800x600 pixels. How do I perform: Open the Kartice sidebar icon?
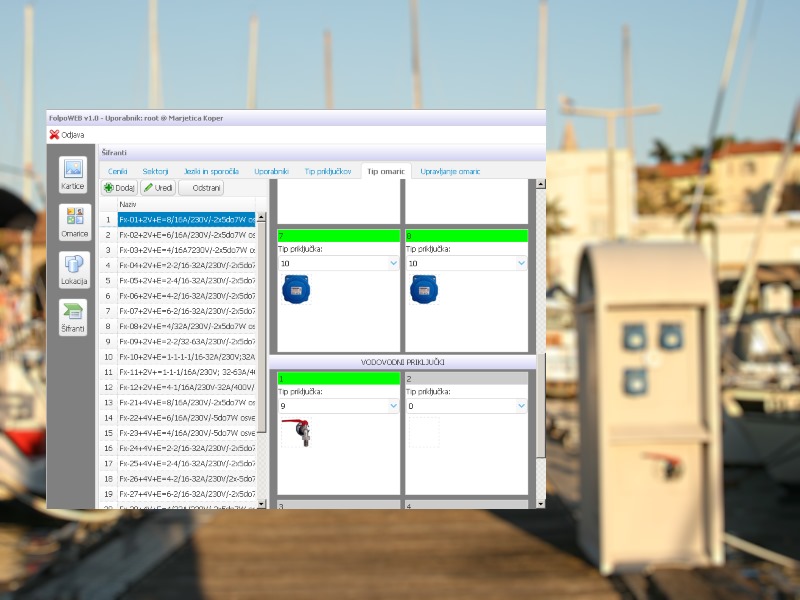tap(73, 173)
